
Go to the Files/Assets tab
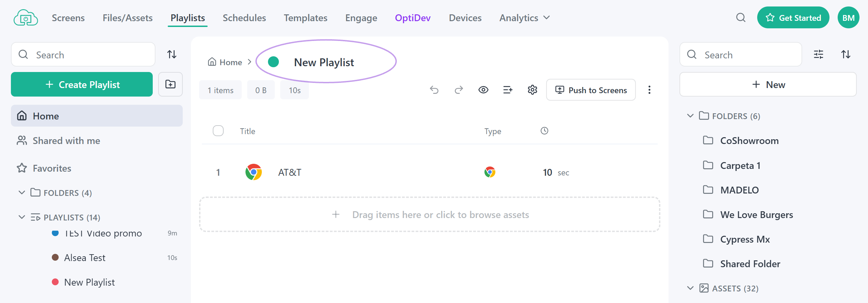[x=128, y=18]
